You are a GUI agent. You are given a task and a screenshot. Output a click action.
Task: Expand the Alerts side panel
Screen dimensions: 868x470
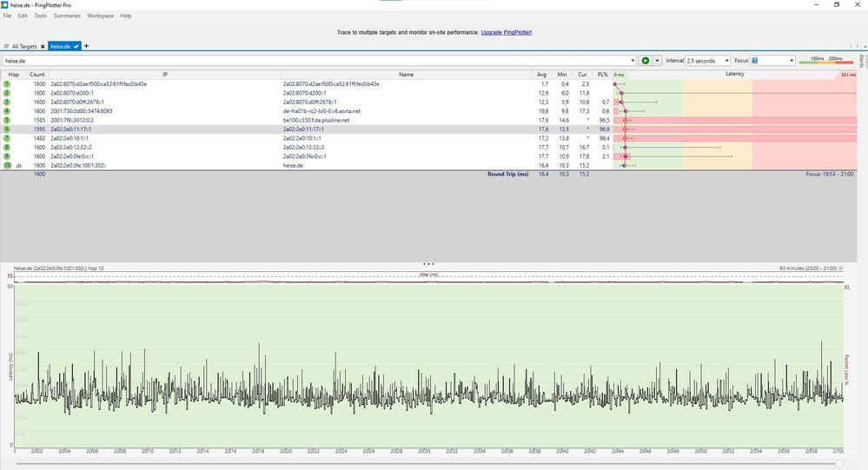[x=862, y=61]
